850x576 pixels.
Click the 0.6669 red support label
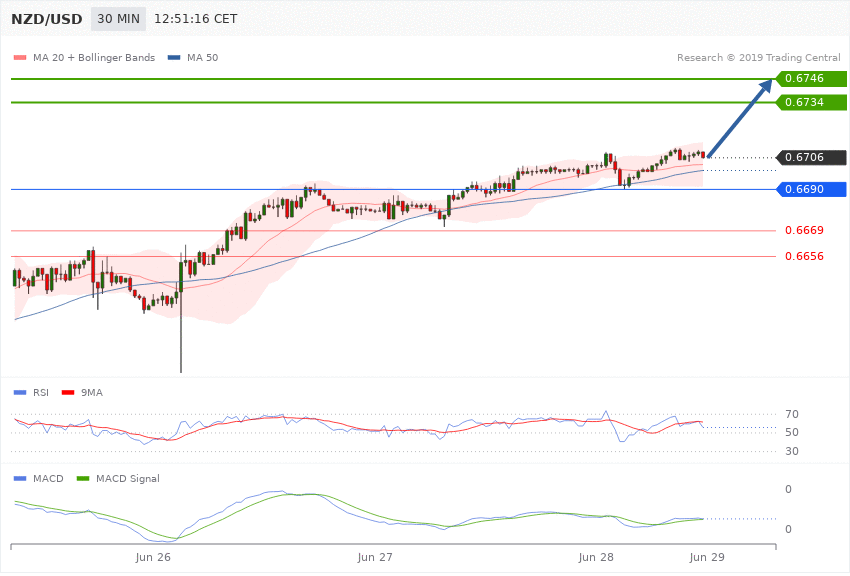[804, 231]
